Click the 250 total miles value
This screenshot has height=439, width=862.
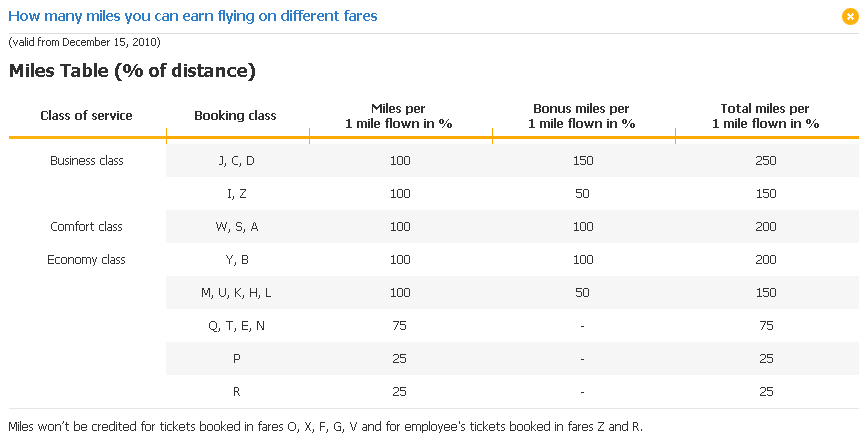766,161
